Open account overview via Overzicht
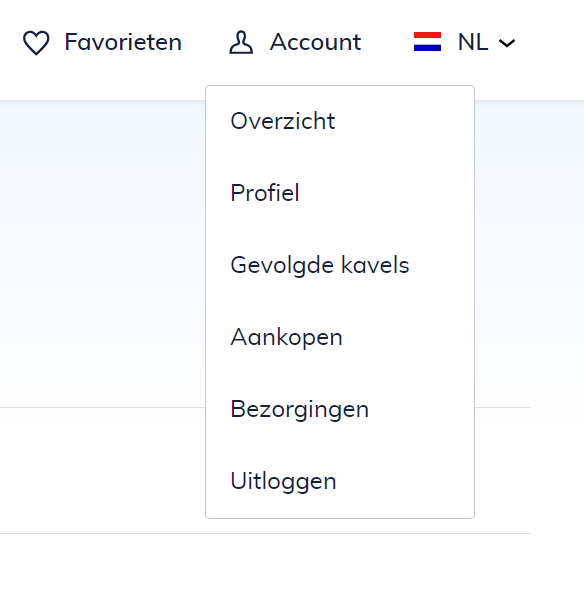Screen dimensions: 584x601 tap(340, 121)
